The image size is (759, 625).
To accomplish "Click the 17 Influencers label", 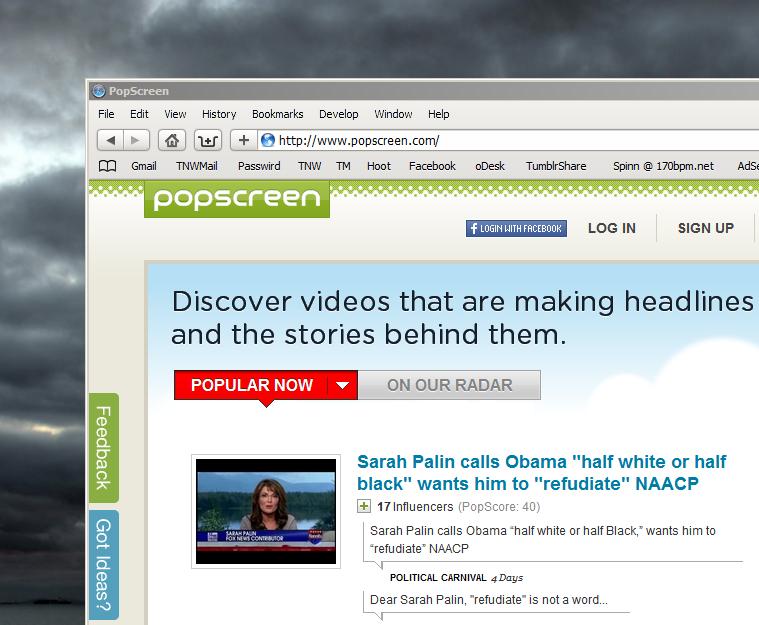I will point(415,507).
